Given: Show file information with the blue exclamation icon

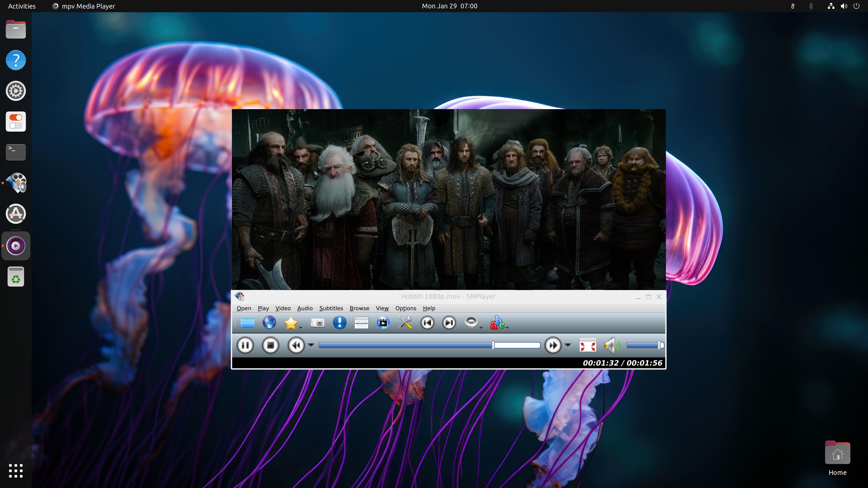Looking at the screenshot, I should click(x=339, y=323).
